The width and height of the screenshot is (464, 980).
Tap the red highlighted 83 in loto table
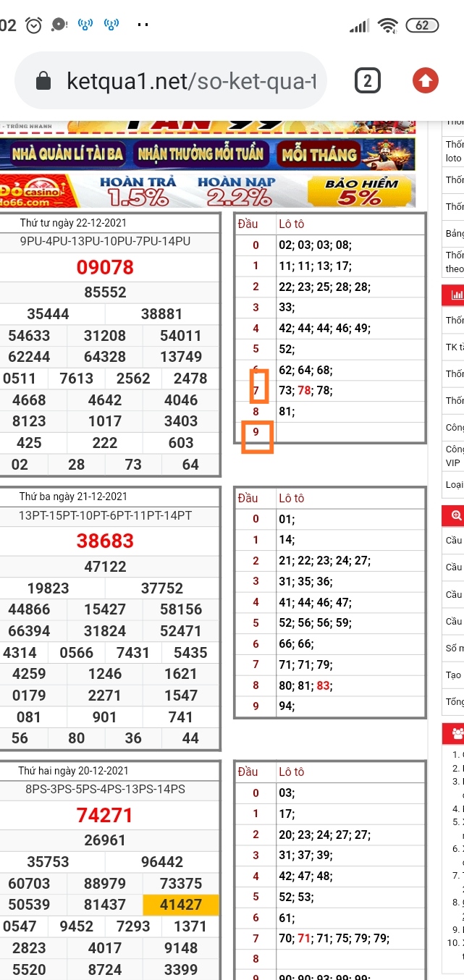pyautogui.click(x=323, y=685)
